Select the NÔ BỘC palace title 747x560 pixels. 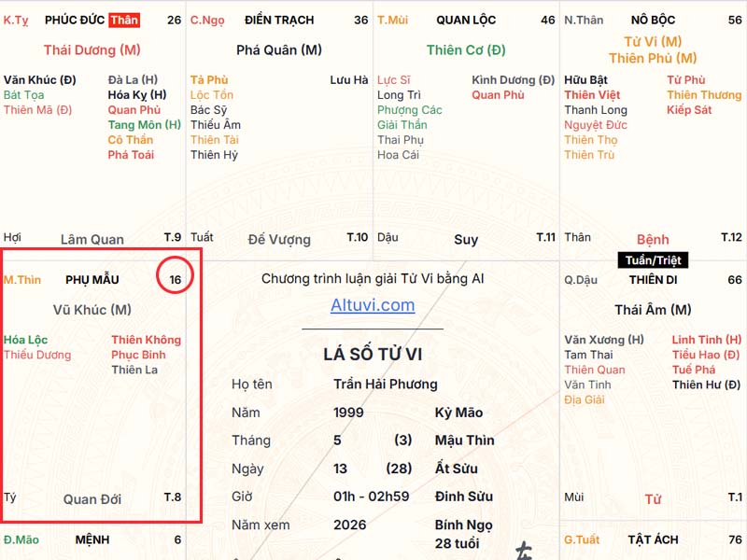click(x=653, y=20)
